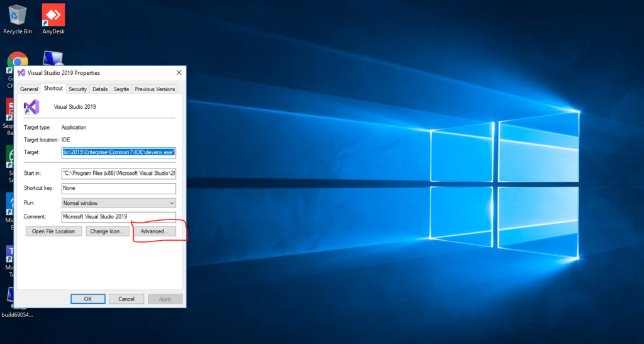The width and height of the screenshot is (644, 344).
Task: Select the Shortcut tab
Action: tap(53, 88)
